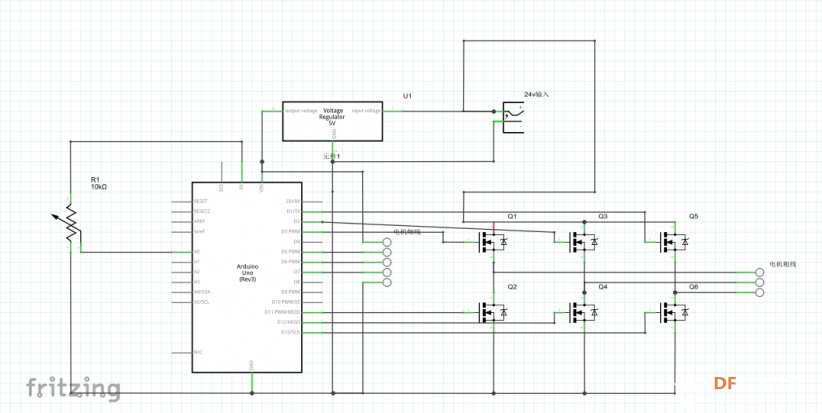Click the Q5 reference label
Viewport: 822px width, 413px height.
(x=694, y=216)
